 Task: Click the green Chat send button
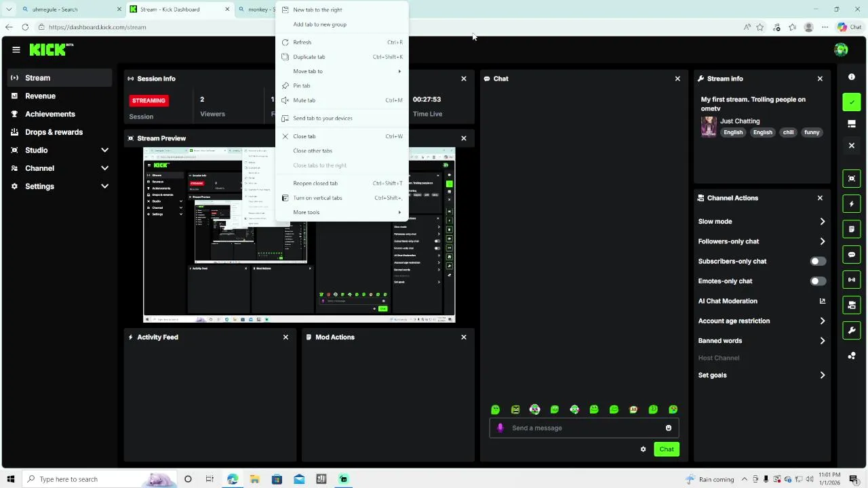click(x=667, y=449)
